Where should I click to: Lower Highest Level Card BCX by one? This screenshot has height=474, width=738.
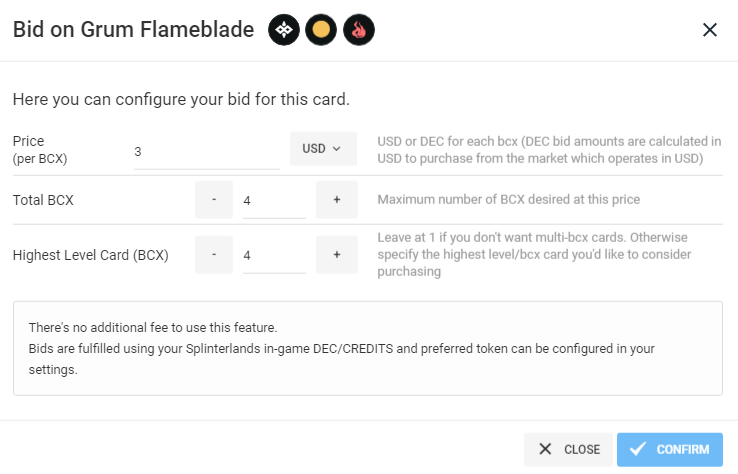pyautogui.click(x=214, y=255)
